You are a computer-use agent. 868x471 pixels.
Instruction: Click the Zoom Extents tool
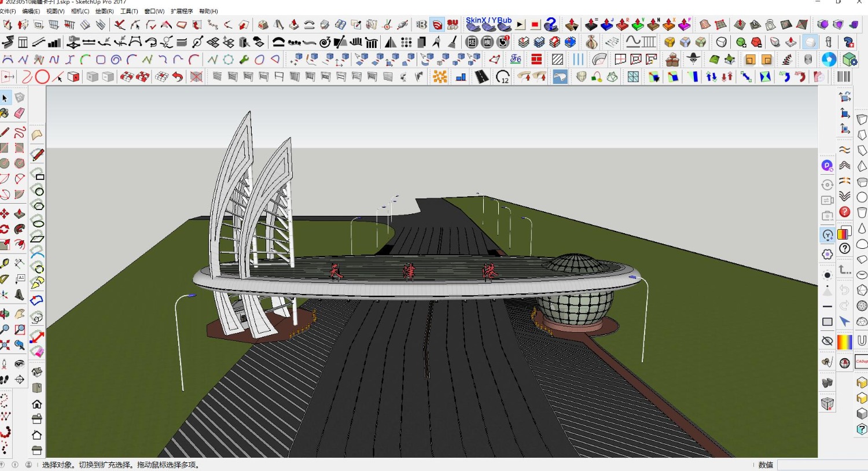point(5,345)
